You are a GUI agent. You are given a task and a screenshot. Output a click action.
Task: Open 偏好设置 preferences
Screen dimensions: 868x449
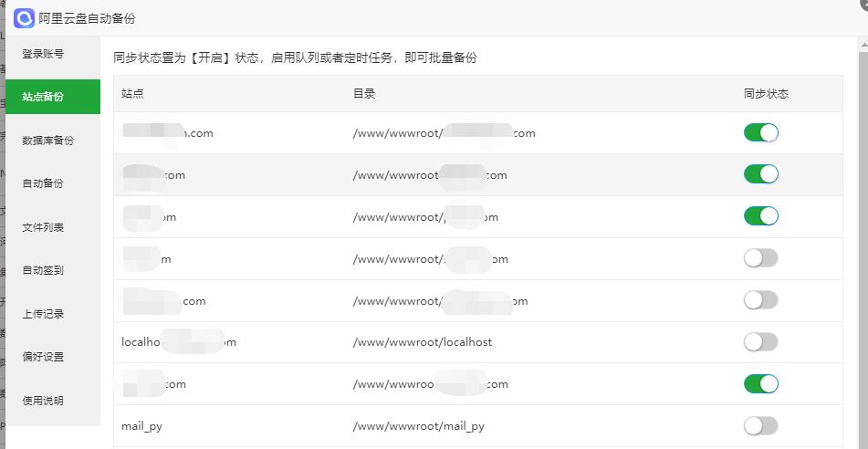tap(43, 357)
